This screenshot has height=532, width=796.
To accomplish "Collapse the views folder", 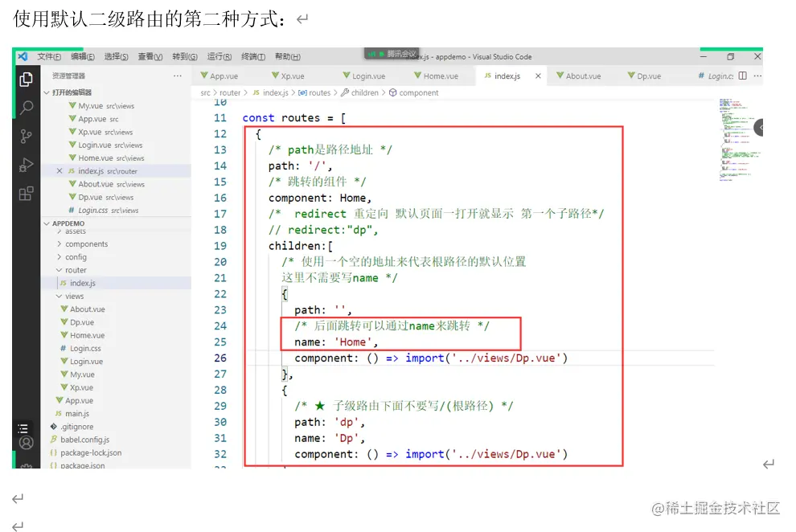I will 74,297.
